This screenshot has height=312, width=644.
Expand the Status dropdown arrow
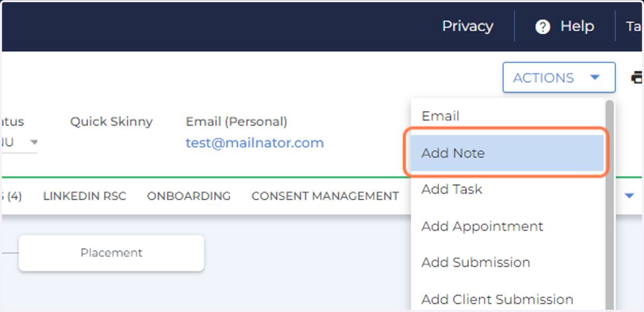click(x=34, y=143)
